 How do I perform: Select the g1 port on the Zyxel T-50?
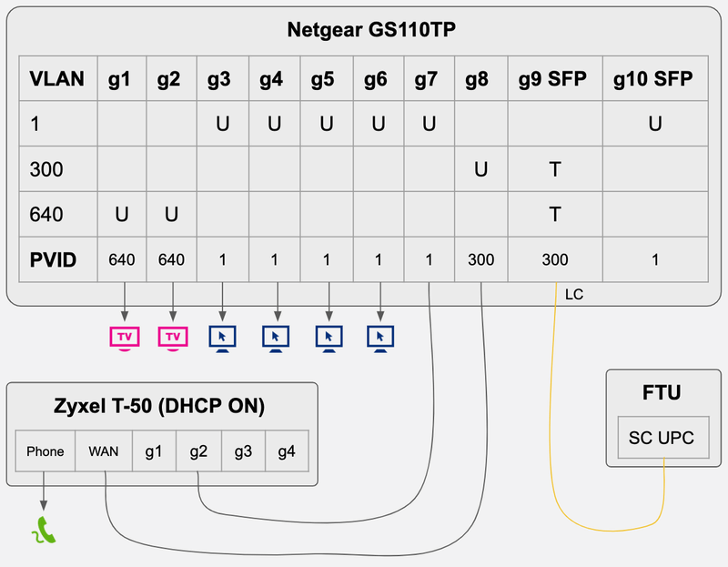pyautogui.click(x=154, y=451)
